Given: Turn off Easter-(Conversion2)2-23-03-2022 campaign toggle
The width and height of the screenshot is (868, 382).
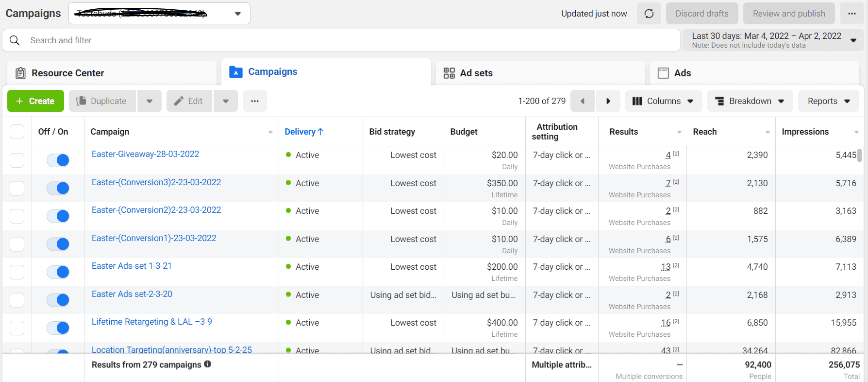Looking at the screenshot, I should pyautogui.click(x=58, y=216).
